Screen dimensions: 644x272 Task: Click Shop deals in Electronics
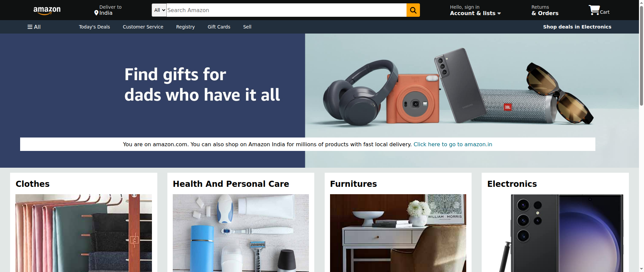click(577, 27)
